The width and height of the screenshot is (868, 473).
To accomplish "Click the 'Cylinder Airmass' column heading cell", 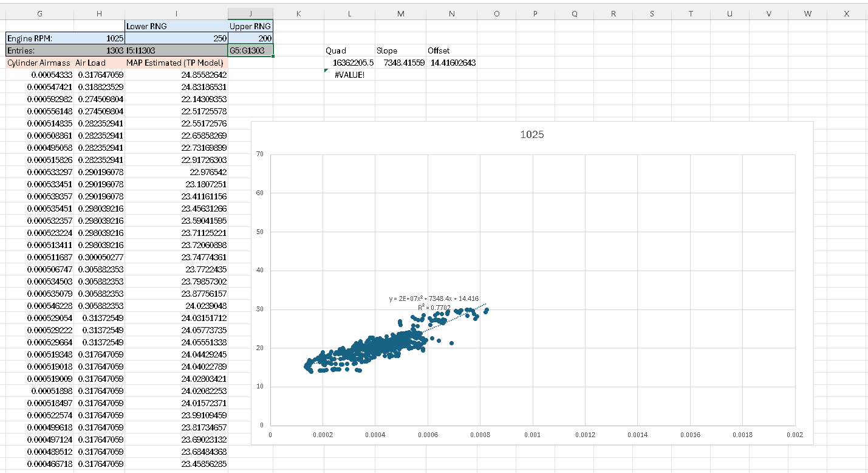I will (x=39, y=63).
